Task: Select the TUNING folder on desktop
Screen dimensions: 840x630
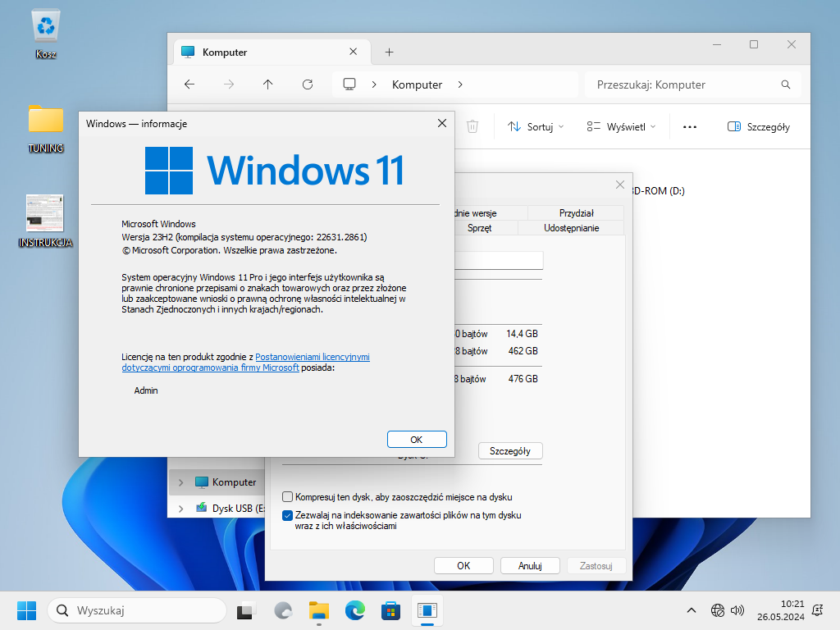Action: (46, 127)
